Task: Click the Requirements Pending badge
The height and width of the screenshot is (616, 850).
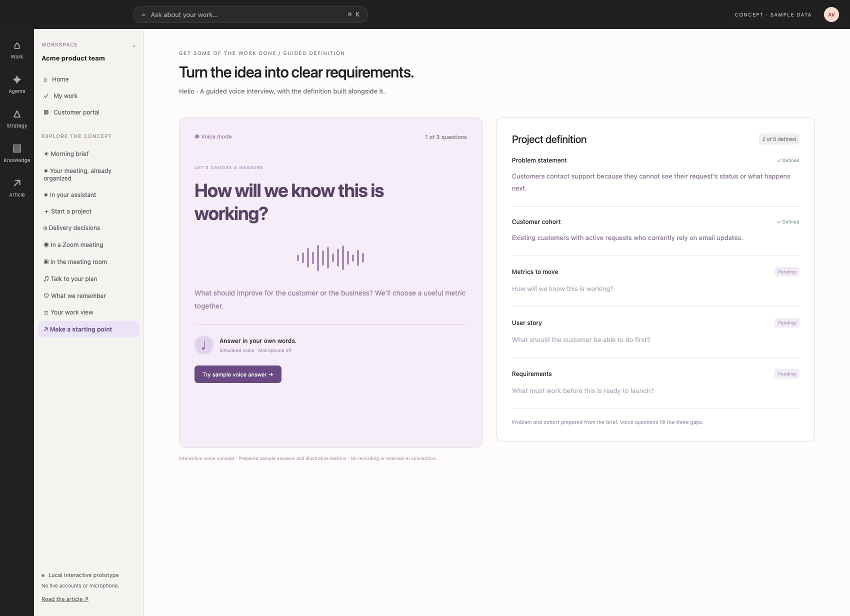Action: pos(787,374)
